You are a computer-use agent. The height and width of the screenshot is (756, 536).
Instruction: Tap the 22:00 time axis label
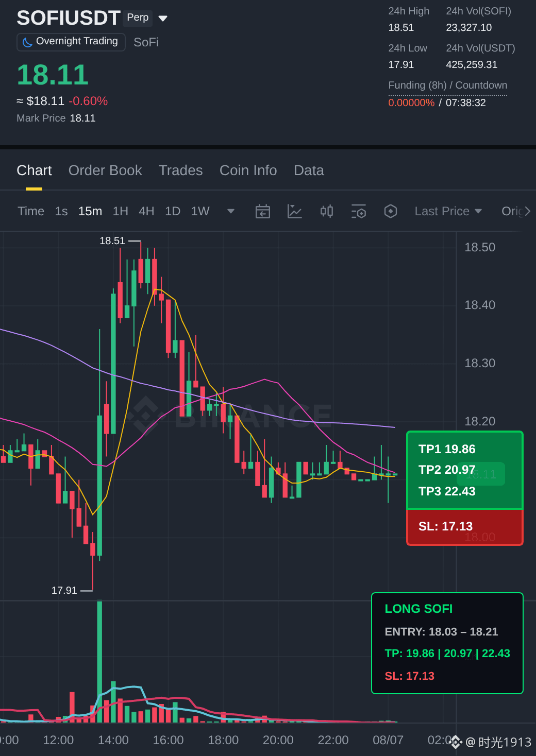(x=333, y=741)
